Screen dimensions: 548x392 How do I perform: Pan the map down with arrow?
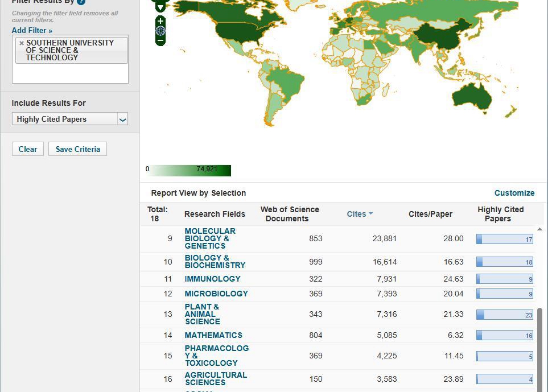click(160, 7)
